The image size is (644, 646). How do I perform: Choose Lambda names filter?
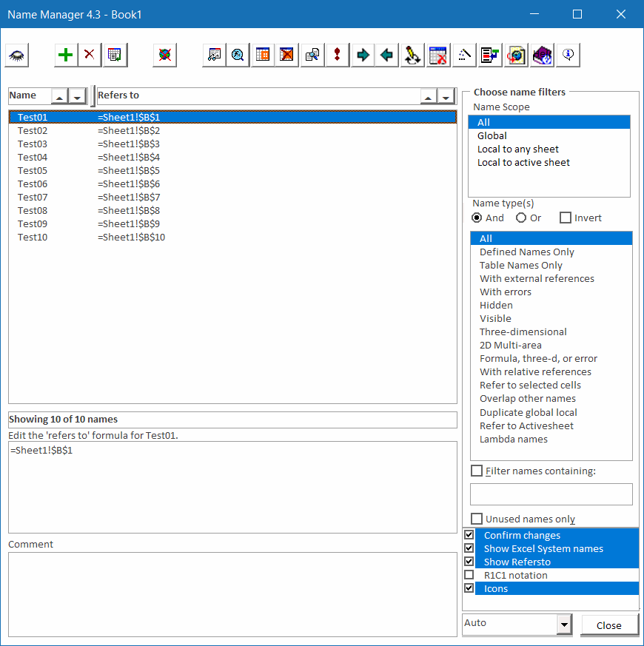tap(551, 440)
